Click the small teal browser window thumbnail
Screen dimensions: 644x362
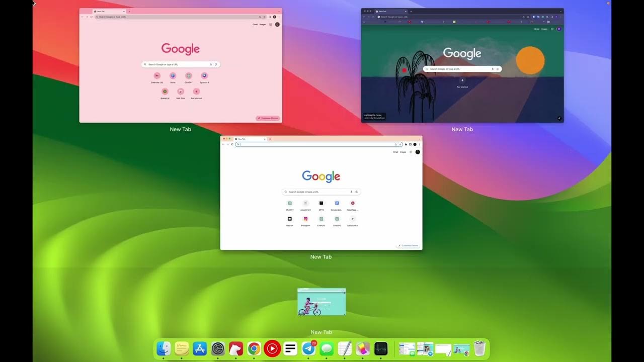pos(321,302)
